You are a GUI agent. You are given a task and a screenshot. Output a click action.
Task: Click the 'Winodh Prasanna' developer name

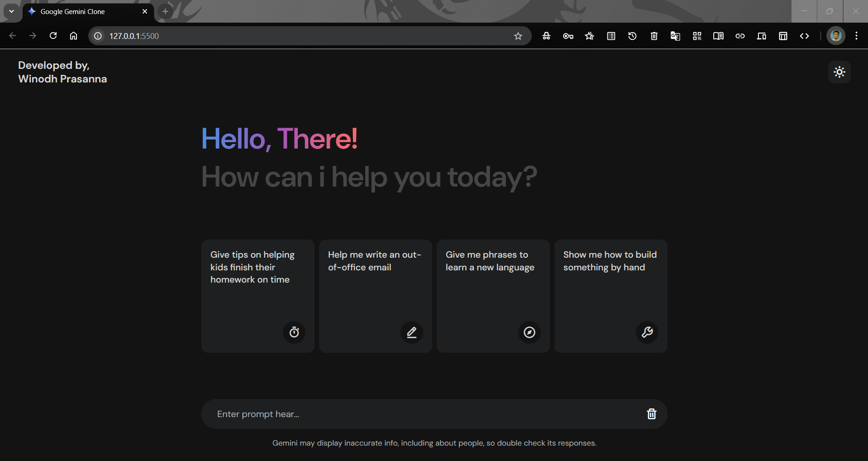point(62,79)
